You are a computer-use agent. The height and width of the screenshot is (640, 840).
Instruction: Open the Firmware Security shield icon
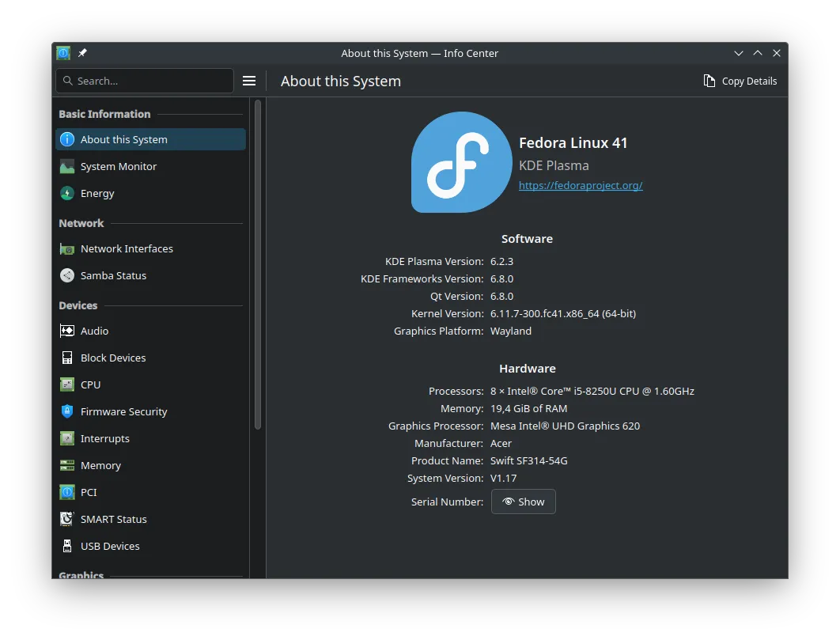[67, 411]
